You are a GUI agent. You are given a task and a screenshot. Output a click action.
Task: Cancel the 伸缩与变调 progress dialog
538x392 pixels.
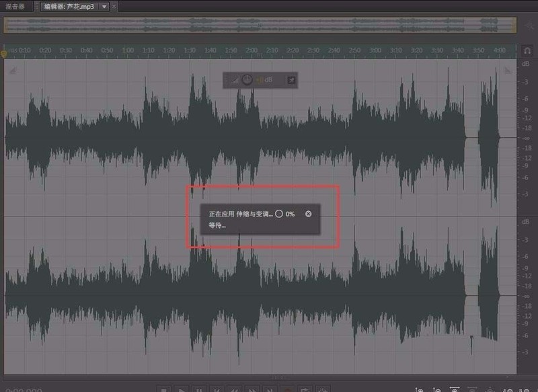point(309,214)
